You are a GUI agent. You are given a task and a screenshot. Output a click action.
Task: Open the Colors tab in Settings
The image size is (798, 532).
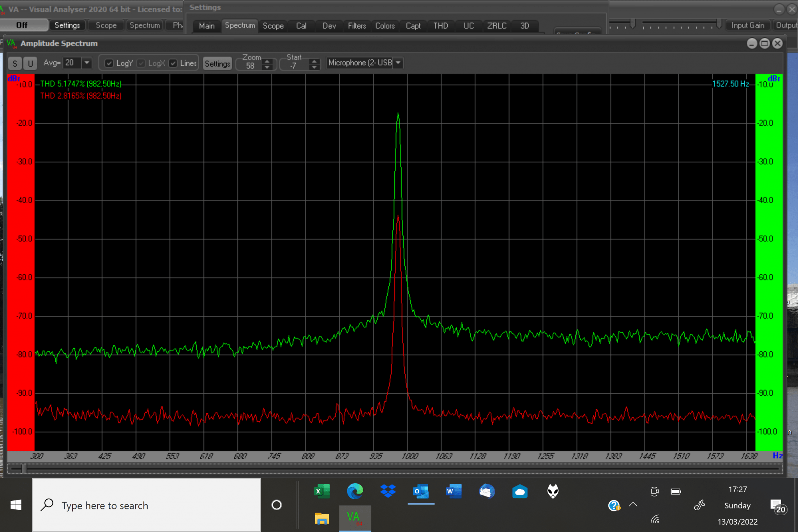[x=385, y=26]
